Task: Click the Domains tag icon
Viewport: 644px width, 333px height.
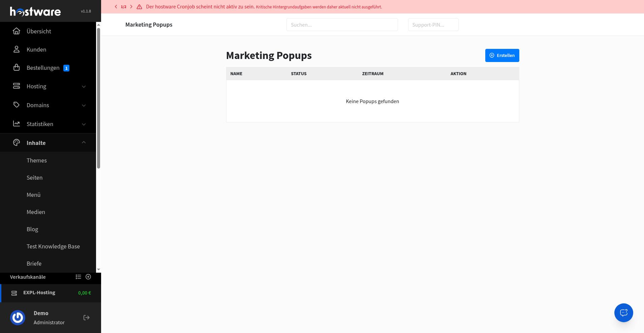Action: coord(16,105)
